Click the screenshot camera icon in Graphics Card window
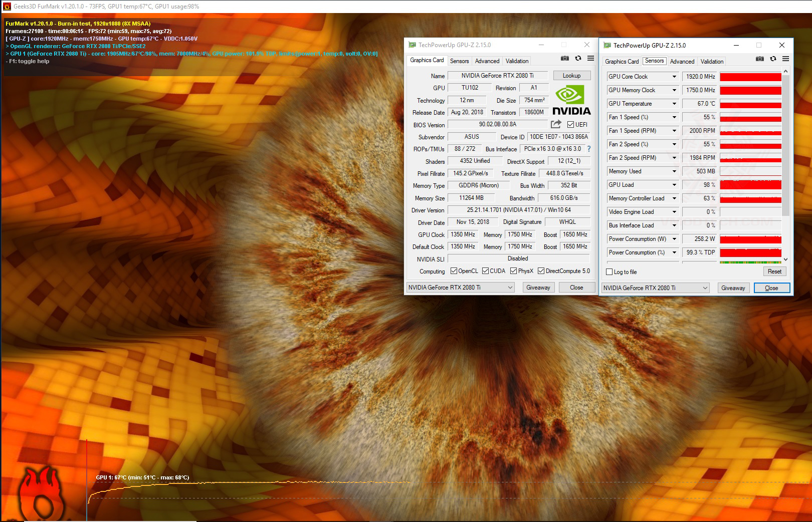Viewport: 812px width, 522px height. tap(565, 59)
